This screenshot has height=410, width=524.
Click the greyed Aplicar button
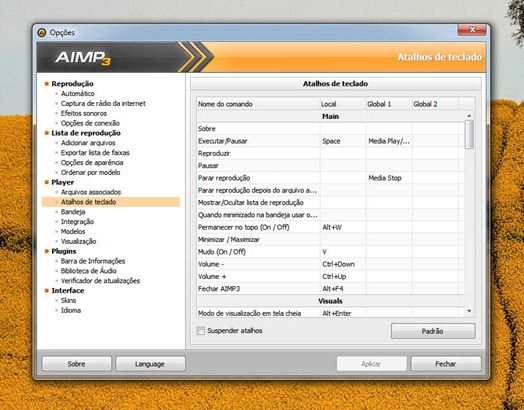click(x=371, y=364)
